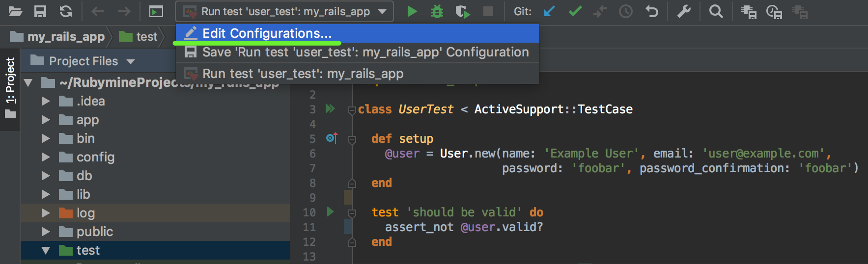Select Run test 'user_test': my_rails_app entry
The height and width of the screenshot is (264, 868).
pos(358,74)
